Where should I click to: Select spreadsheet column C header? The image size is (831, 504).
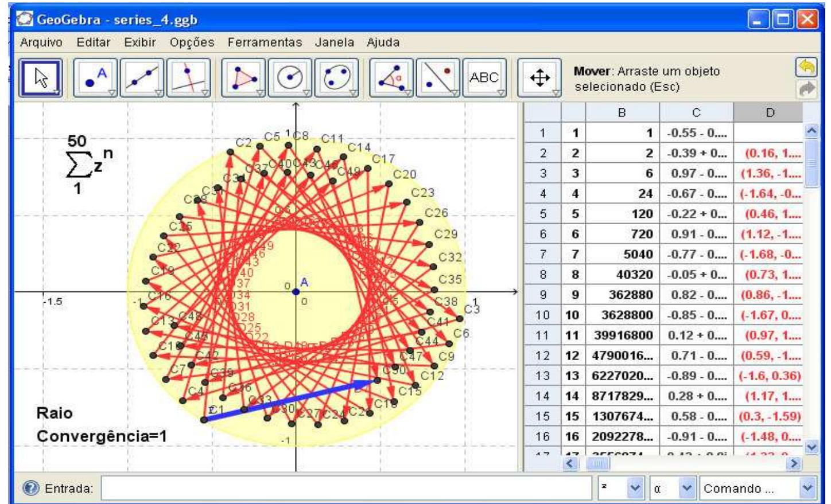pyautogui.click(x=696, y=113)
